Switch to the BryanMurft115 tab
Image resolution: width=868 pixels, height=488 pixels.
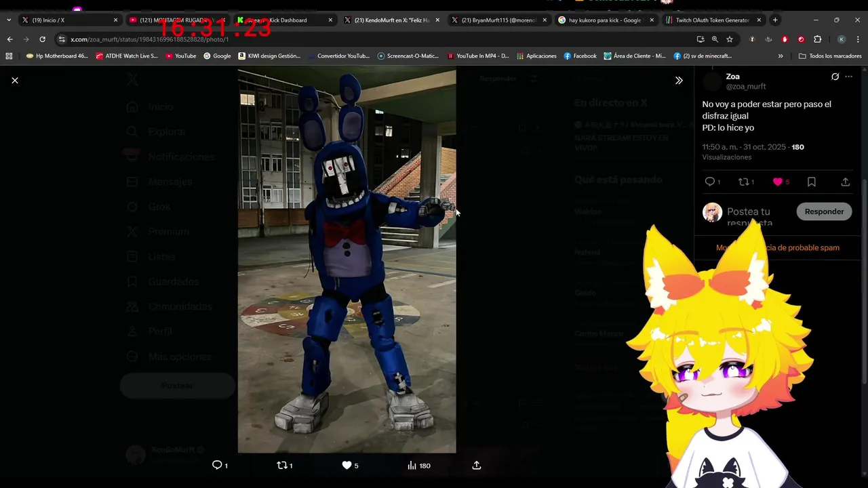point(500,20)
